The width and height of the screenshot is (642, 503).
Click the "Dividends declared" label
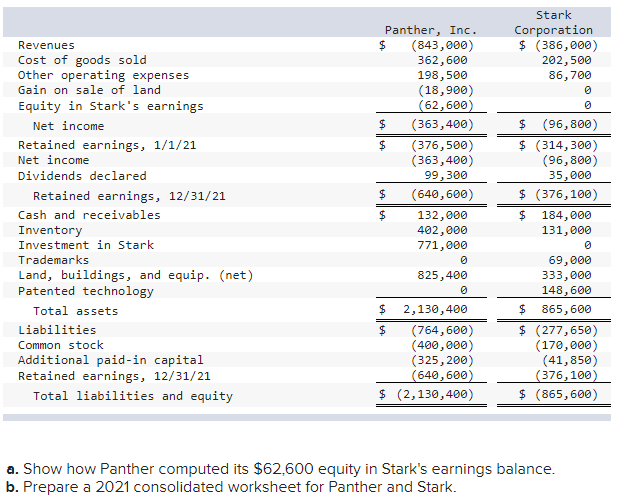click(82, 176)
